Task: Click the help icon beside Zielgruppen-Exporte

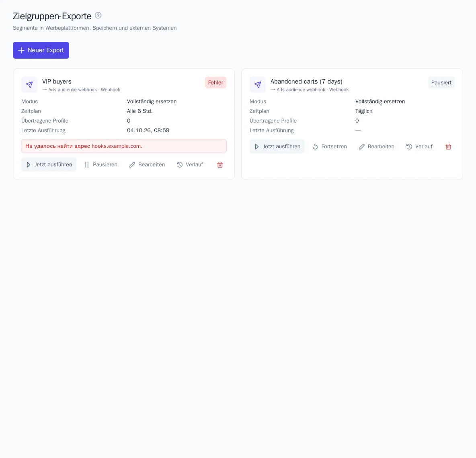Action: [x=98, y=15]
